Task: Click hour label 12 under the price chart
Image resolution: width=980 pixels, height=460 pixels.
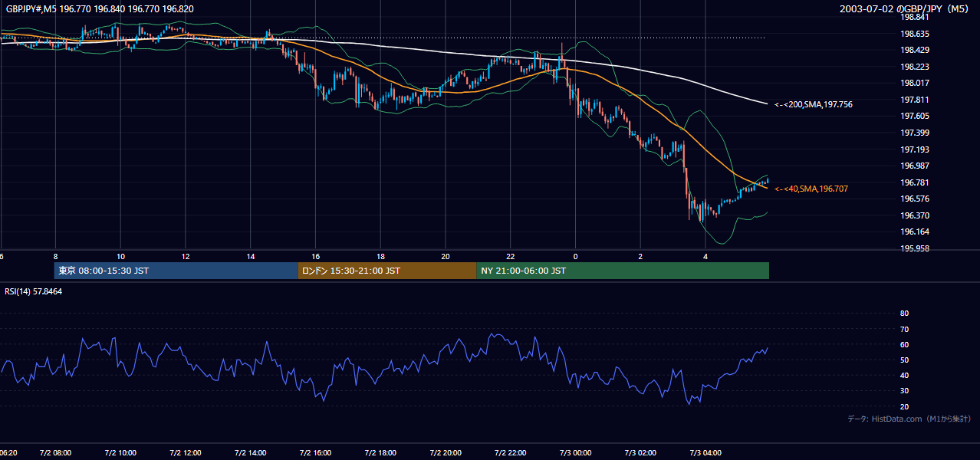Action: click(186, 256)
